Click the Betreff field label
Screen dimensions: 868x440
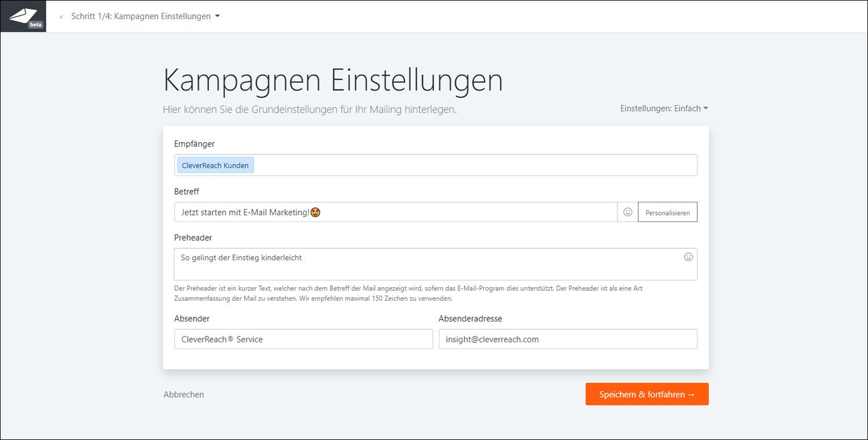tap(186, 191)
